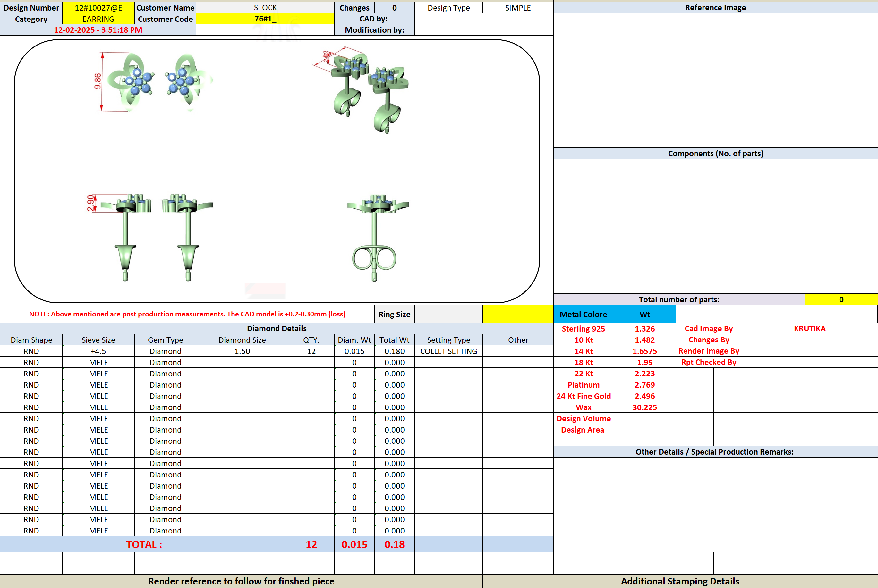The image size is (878, 588).
Task: Click the +4.5 sieve size cell
Action: point(98,351)
